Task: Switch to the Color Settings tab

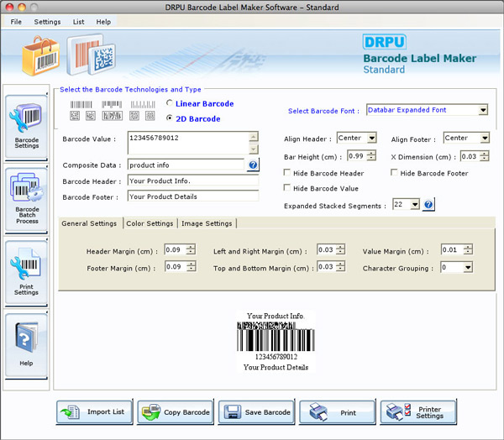Action: click(150, 223)
